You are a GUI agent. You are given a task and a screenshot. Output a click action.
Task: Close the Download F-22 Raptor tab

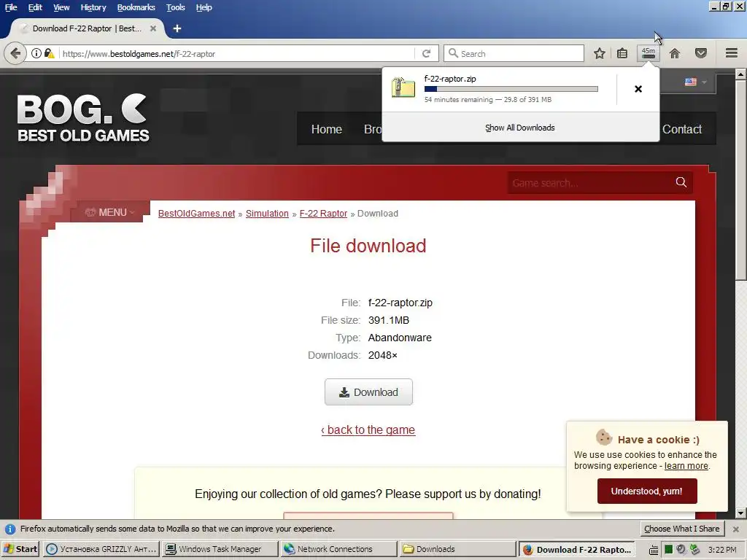click(153, 28)
